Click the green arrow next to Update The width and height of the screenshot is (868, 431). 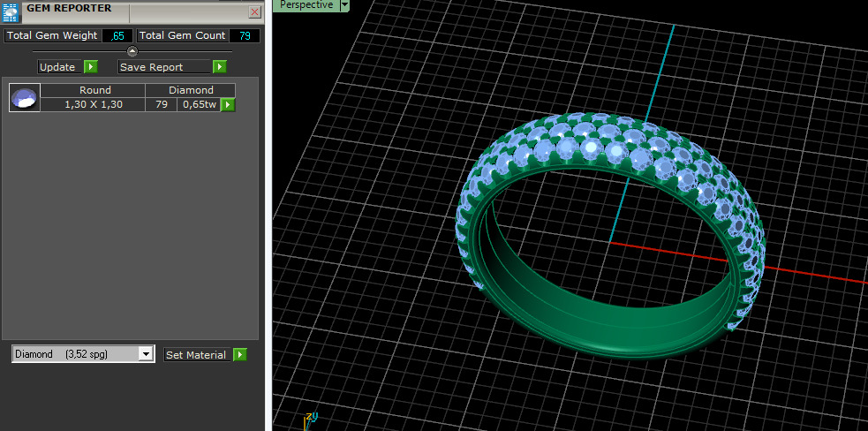pos(91,67)
